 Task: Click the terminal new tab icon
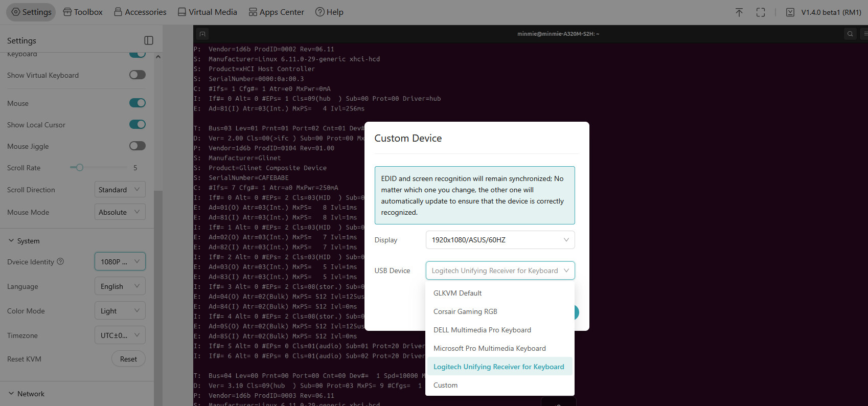[202, 34]
